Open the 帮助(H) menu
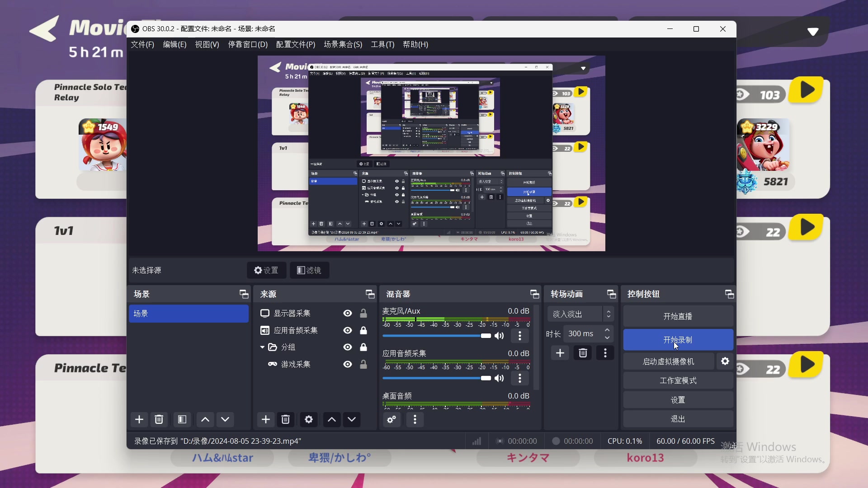Viewport: 868px width, 488px height. click(x=415, y=44)
